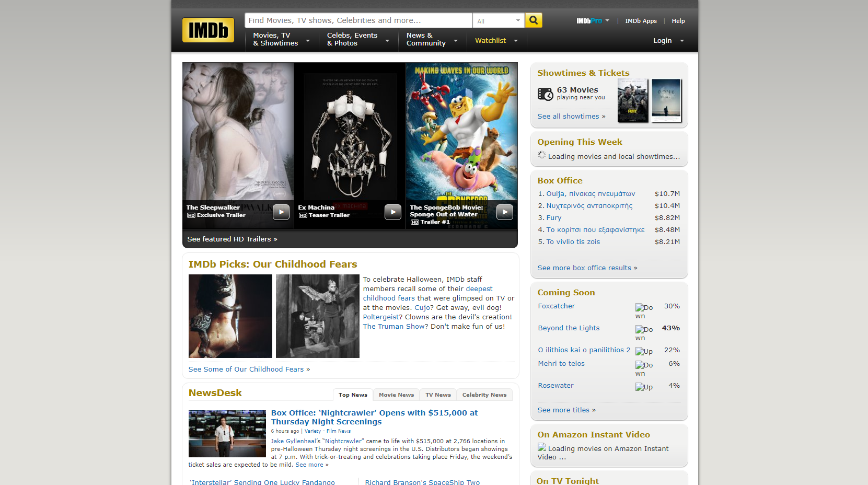Image resolution: width=868 pixels, height=485 pixels.
Task: Click the 63 Movies playing near you text
Action: pos(581,93)
